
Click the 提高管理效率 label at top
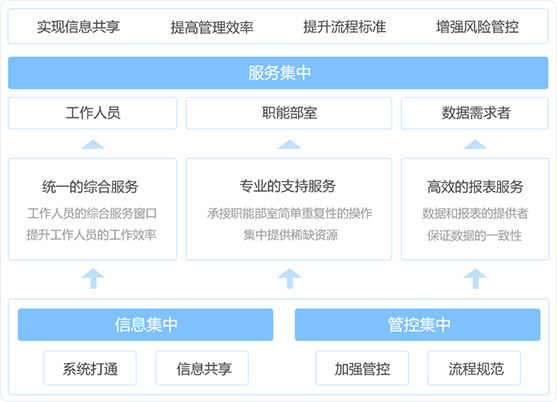click(212, 27)
